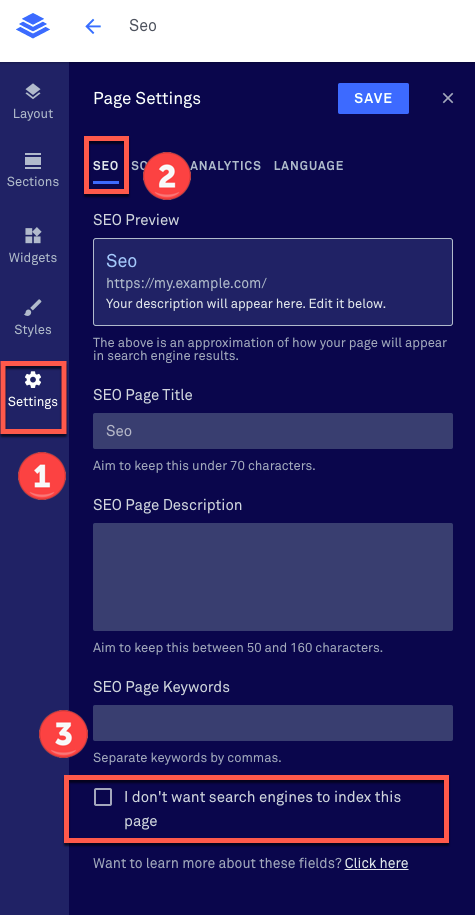Focus the SEO Page Title field
This screenshot has height=919, width=475.
click(273, 431)
